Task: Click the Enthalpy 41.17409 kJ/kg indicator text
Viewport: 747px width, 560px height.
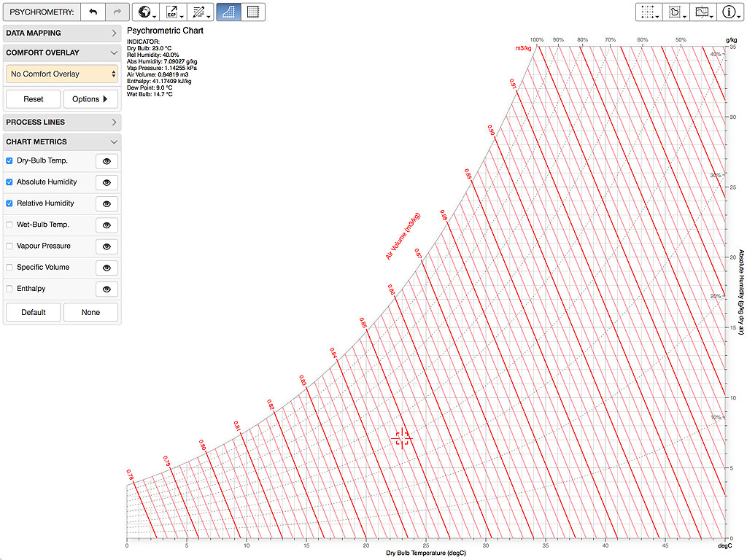Action: pyautogui.click(x=159, y=81)
